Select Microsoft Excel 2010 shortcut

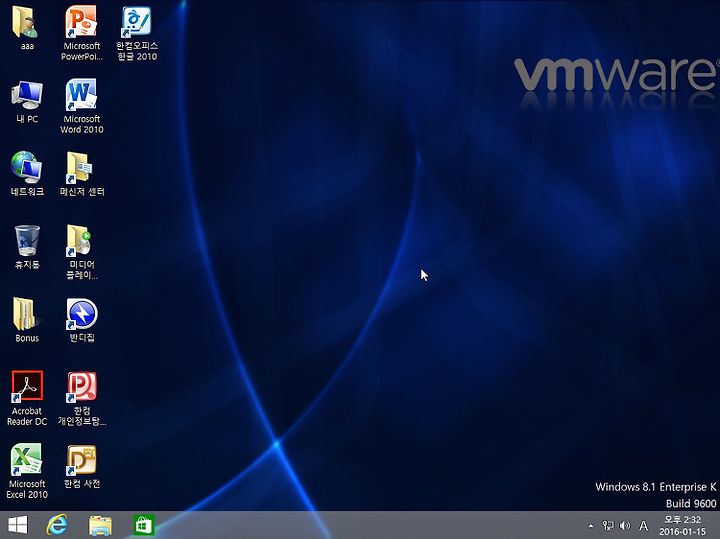[x=27, y=471]
